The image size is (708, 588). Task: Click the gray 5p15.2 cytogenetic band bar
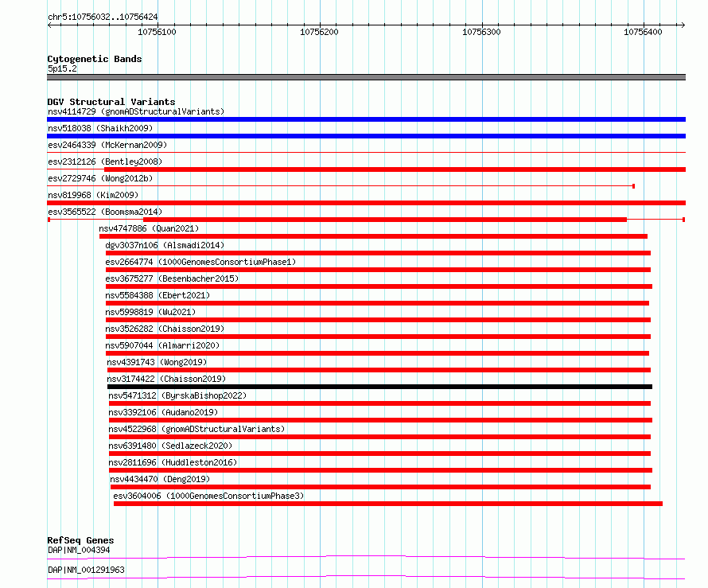(366, 77)
